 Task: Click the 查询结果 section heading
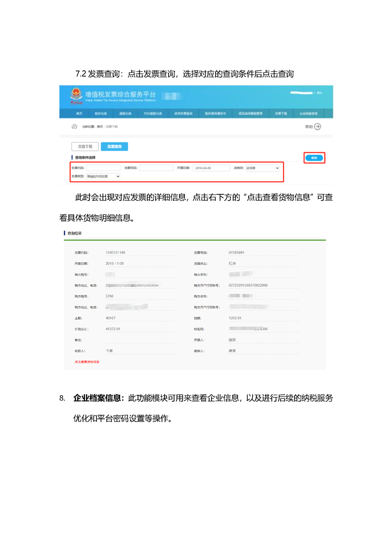[75, 233]
